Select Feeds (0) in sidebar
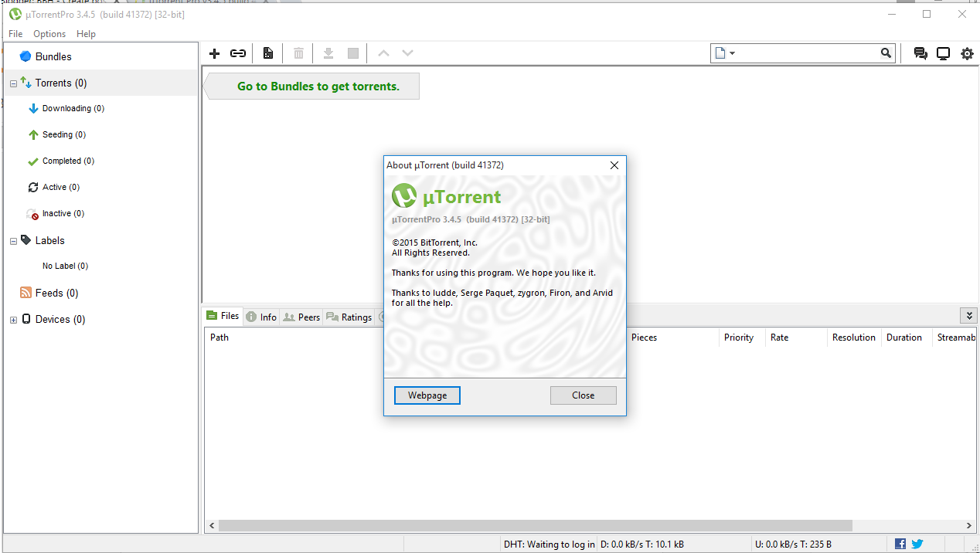Screen dimensions: 980x553 point(56,293)
